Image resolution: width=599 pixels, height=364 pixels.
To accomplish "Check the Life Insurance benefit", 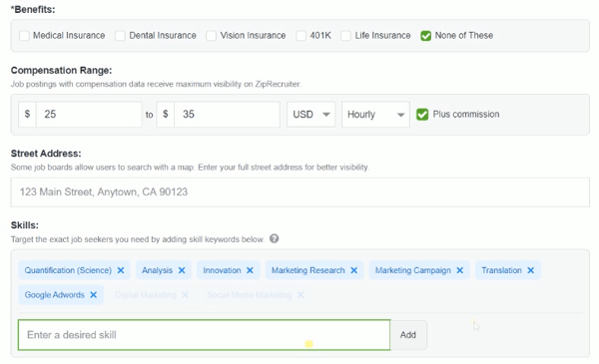I will click(x=345, y=36).
